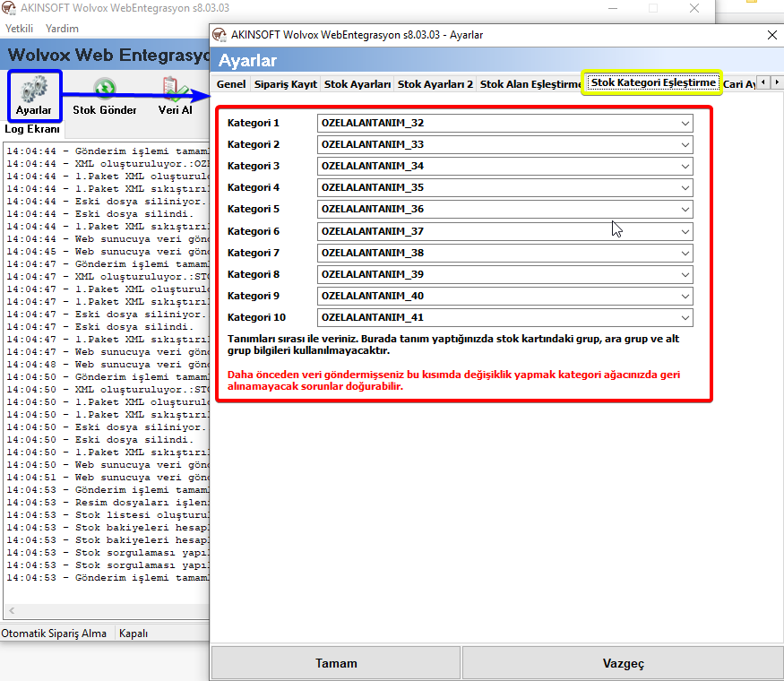The image size is (784, 681).
Task: Click the 14:04:51 log line
Action: coord(108,478)
